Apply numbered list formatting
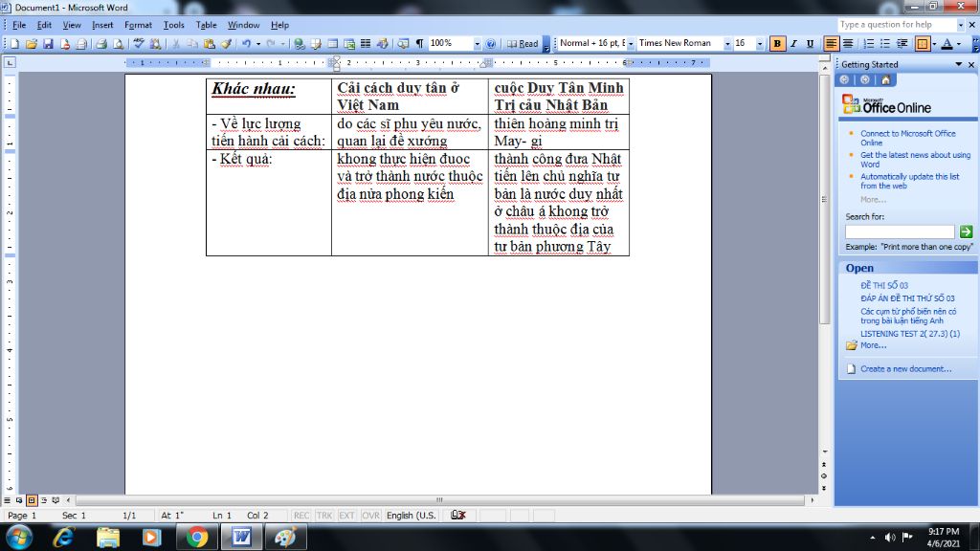 tap(869, 44)
